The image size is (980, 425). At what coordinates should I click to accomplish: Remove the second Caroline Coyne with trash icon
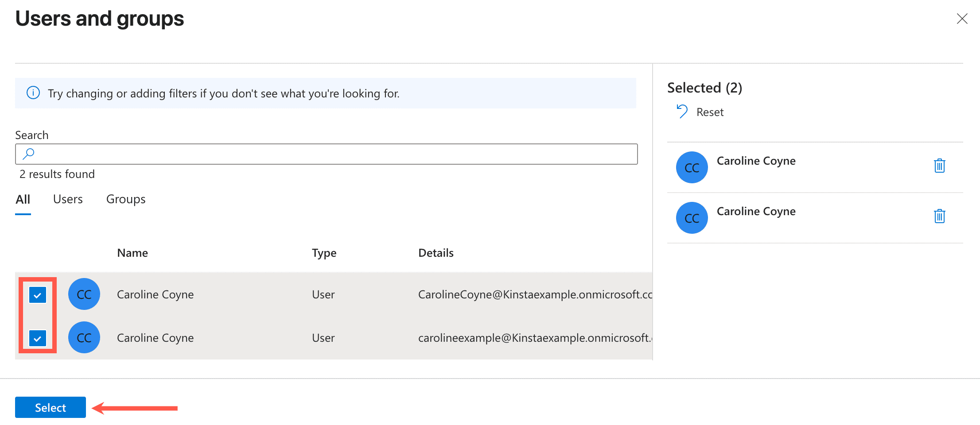pos(940,216)
